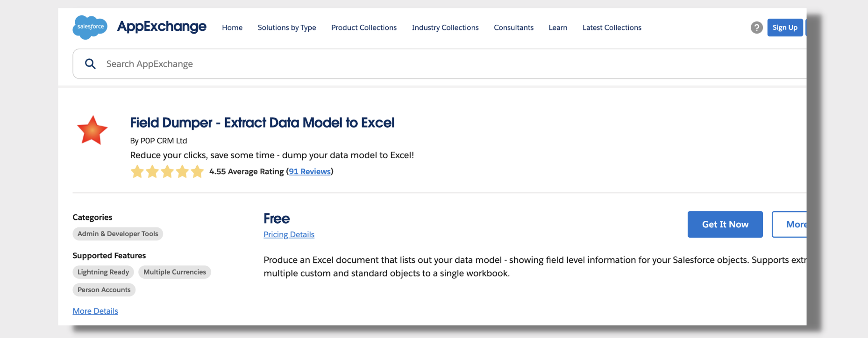
Task: Open the More Details link
Action: tap(95, 311)
